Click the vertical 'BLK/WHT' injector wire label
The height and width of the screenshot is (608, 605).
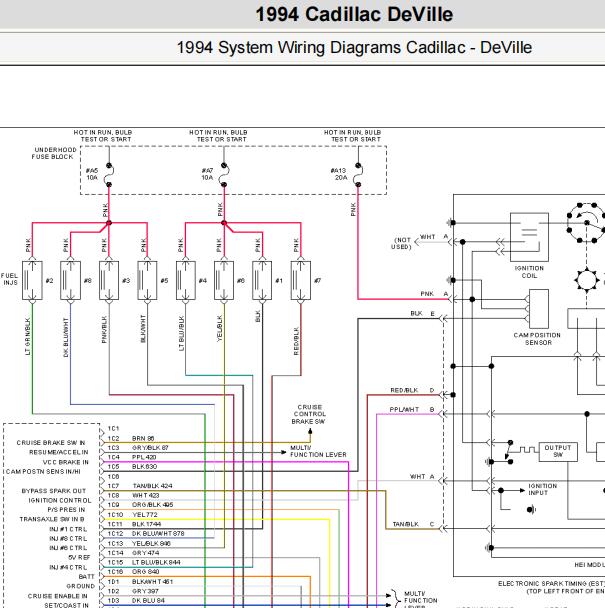coord(142,329)
